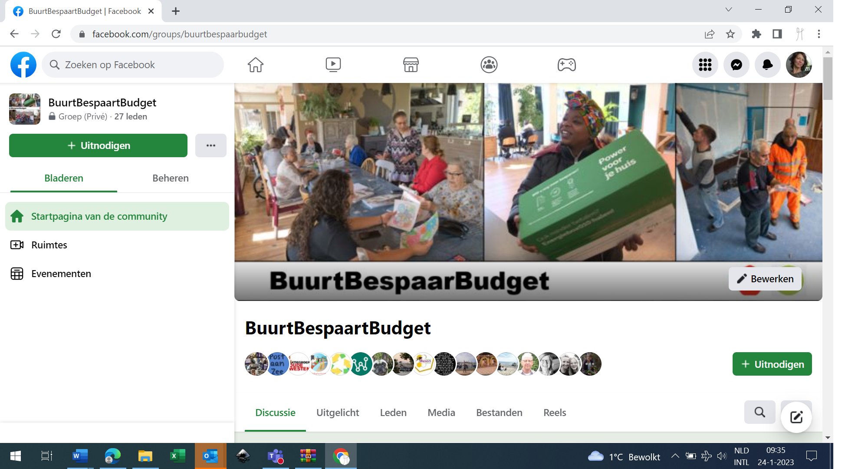The image size is (868, 469).
Task: Click the last member avatar in row
Action: click(x=590, y=364)
